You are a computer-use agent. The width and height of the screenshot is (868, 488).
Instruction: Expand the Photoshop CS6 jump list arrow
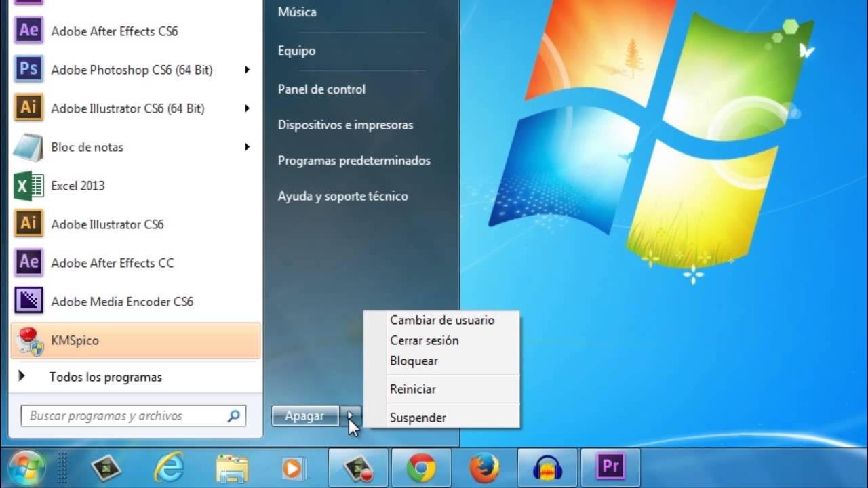[x=248, y=70]
